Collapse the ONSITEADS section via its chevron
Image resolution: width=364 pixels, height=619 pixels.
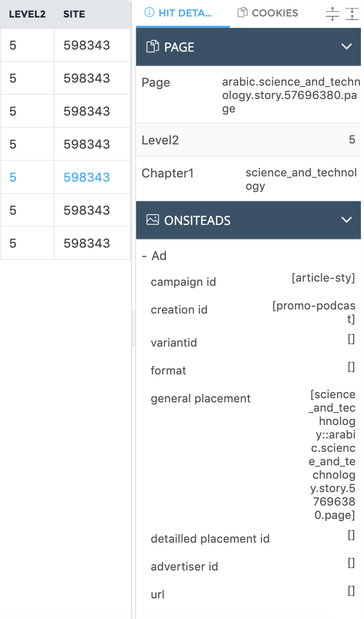(346, 220)
